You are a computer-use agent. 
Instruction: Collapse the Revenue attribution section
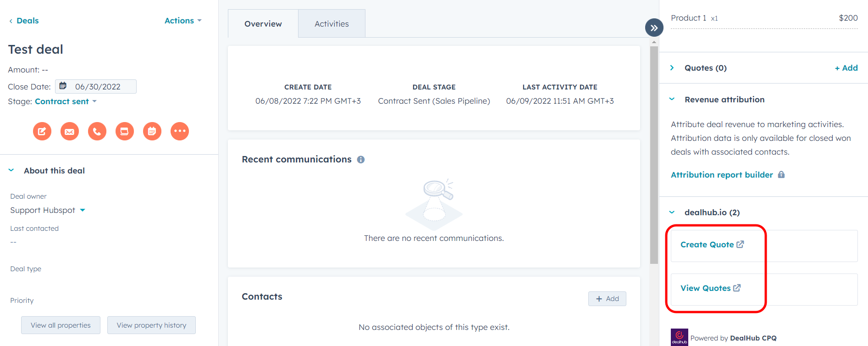tap(672, 100)
